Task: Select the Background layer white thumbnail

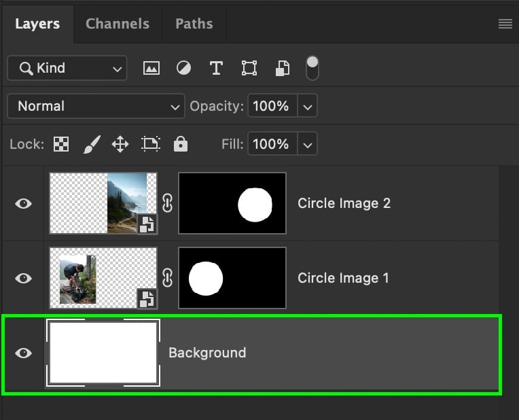Action: point(103,353)
